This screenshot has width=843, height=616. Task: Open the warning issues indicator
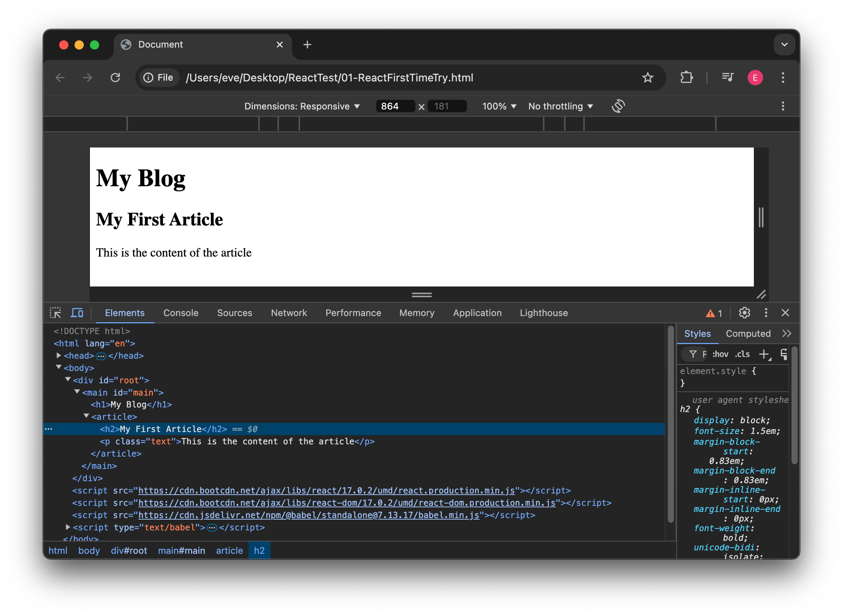click(713, 313)
